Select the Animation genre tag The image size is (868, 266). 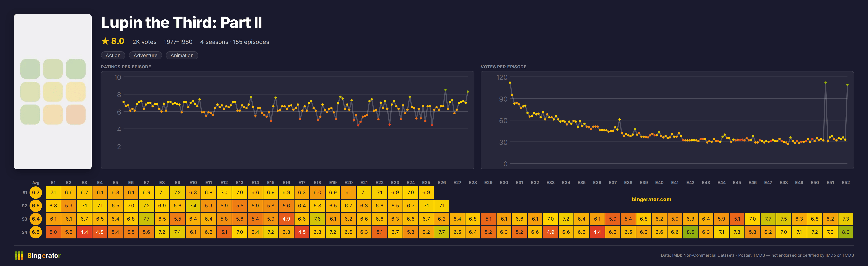pos(182,56)
